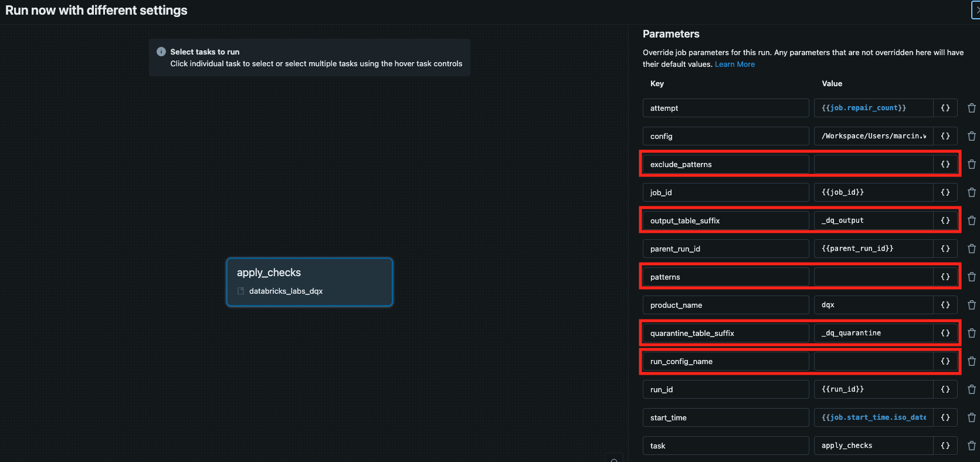The width and height of the screenshot is (980, 462).
Task: Close the Run now dialog
Action: tap(976, 10)
